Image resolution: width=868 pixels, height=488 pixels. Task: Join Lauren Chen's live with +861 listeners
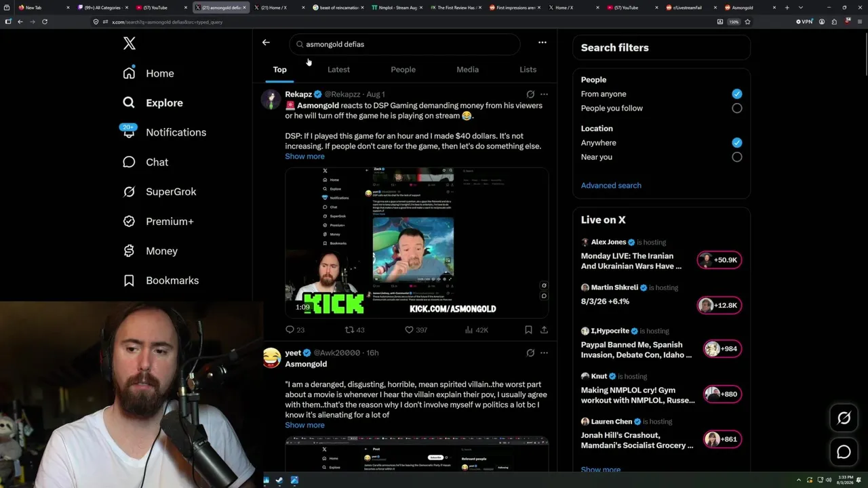[x=723, y=439]
